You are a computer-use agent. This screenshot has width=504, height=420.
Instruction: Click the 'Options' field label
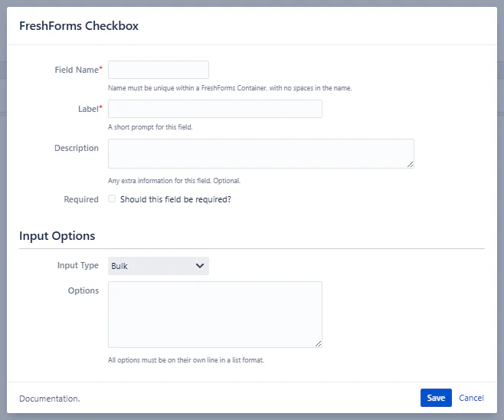(x=83, y=290)
